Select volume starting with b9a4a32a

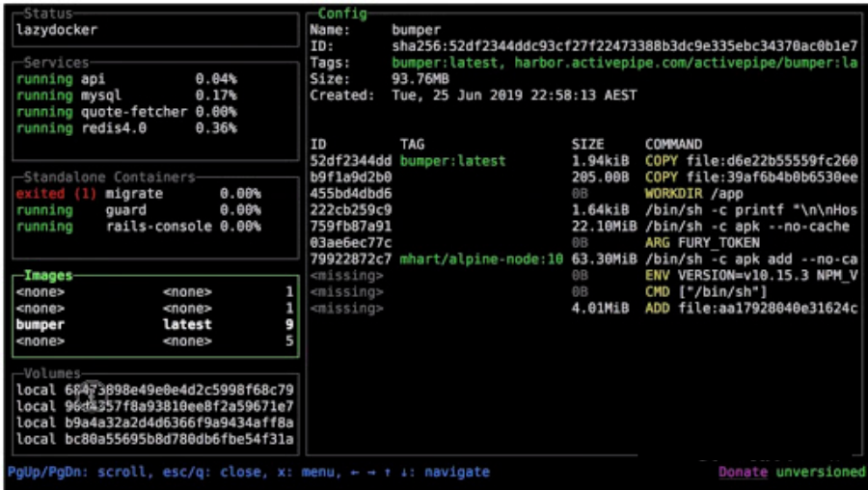pyautogui.click(x=155, y=423)
